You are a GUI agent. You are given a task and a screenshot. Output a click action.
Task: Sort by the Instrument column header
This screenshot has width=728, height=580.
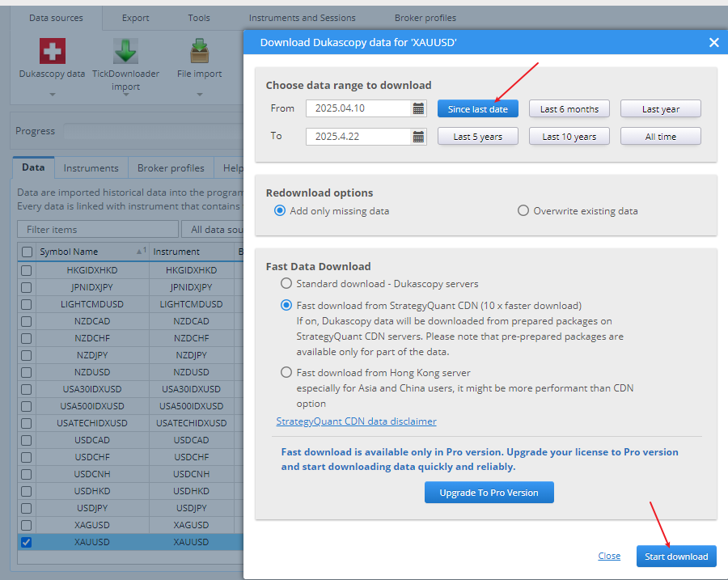pyautogui.click(x=192, y=252)
